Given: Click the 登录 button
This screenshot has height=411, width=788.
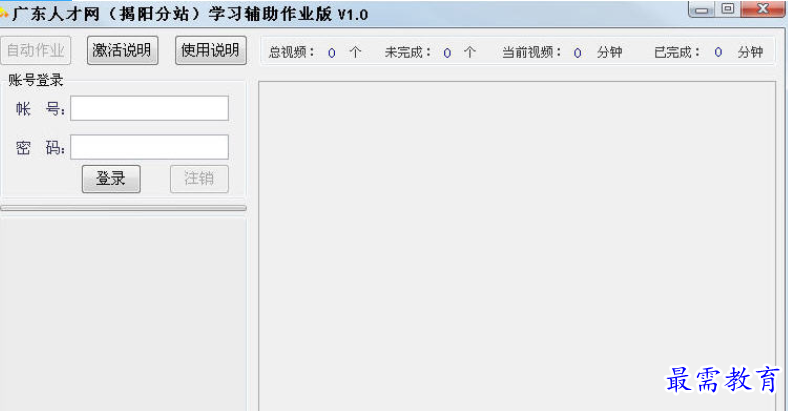Looking at the screenshot, I should click(x=111, y=178).
